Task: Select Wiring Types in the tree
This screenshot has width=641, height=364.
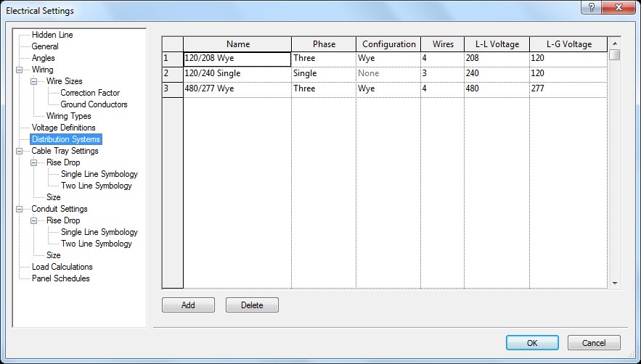Action: pos(68,116)
